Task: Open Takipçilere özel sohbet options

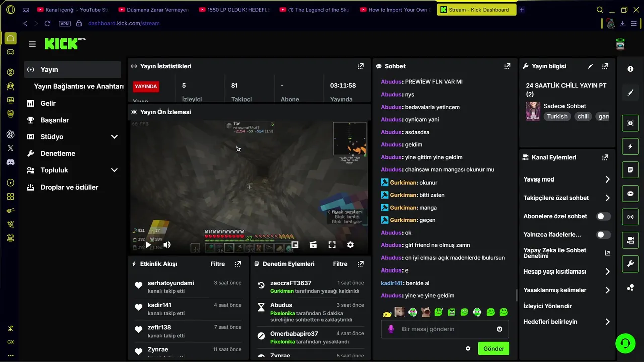Action: tap(567, 198)
